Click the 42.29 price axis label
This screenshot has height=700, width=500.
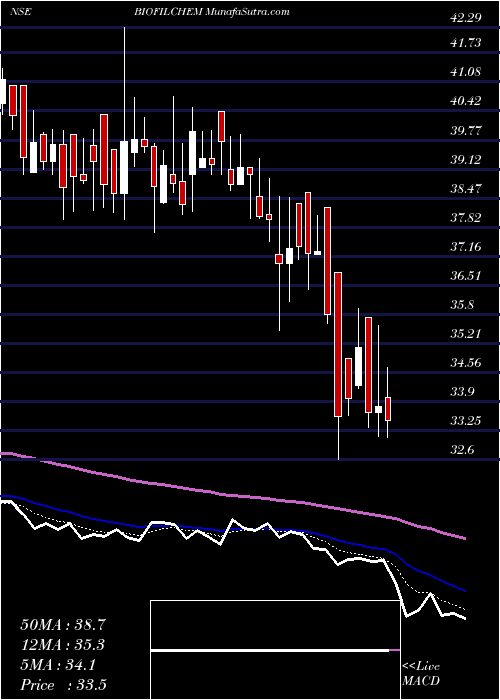466,18
